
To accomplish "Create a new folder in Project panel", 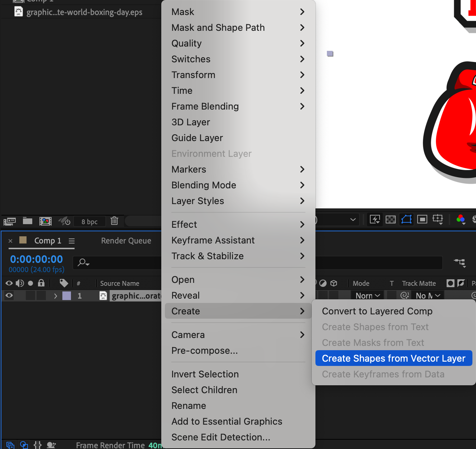I will [28, 221].
